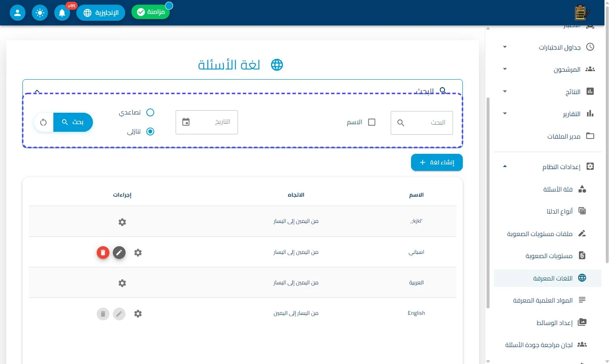Image resolution: width=610 pixels, height=364 pixels.
Task: Open settings gear for English row
Action: point(138,314)
